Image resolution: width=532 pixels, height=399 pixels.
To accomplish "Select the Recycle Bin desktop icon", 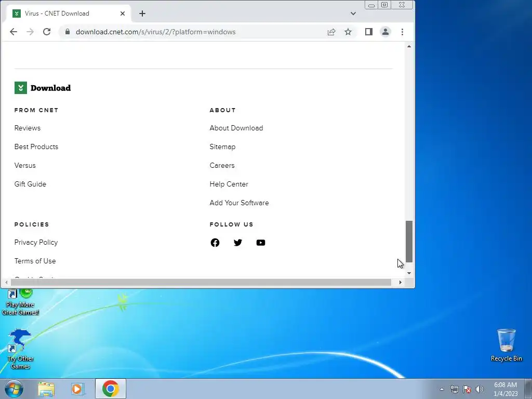I will 507,345.
